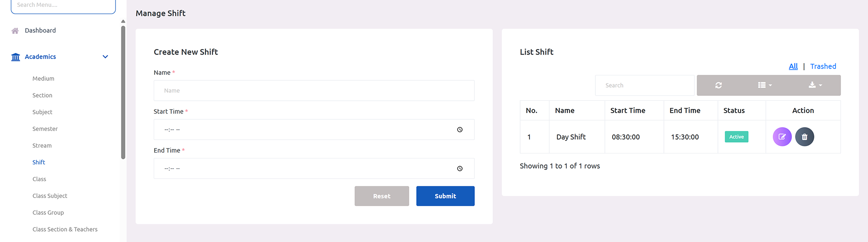Screen dimensions: 868x242
Task: Open the Medium menu item
Action: (44, 79)
